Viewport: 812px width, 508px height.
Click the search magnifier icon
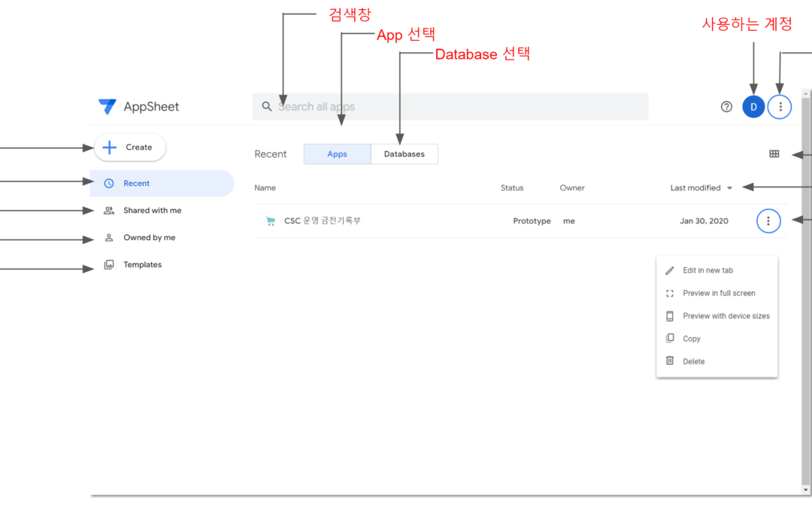267,106
